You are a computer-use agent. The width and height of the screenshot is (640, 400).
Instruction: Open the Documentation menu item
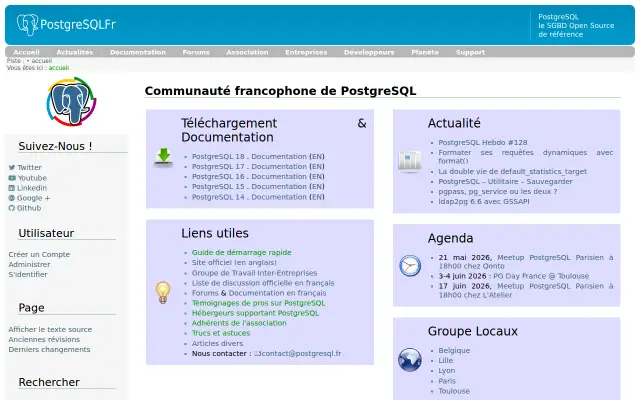click(x=138, y=52)
